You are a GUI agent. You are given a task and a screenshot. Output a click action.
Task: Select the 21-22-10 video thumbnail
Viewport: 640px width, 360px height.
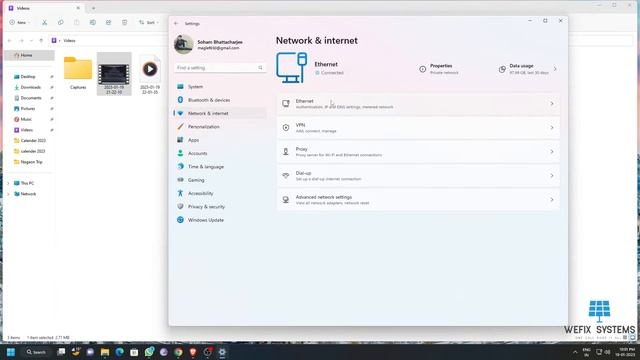tap(114, 74)
